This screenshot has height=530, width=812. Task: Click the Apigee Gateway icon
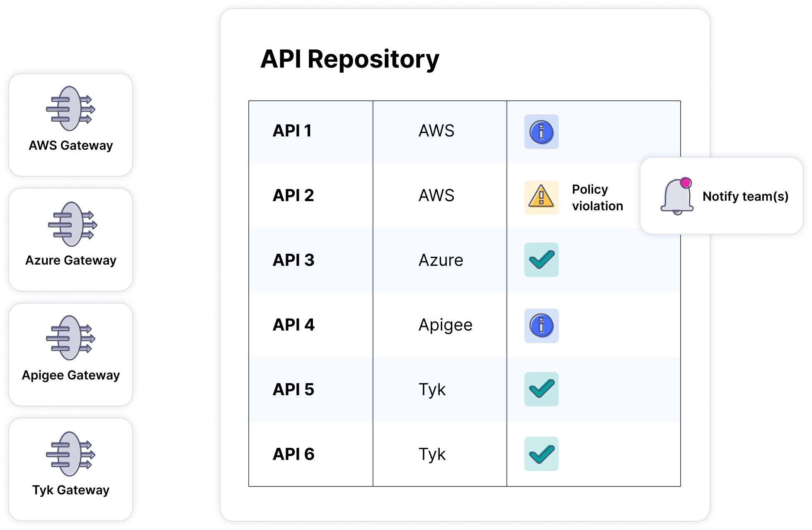[x=70, y=338]
